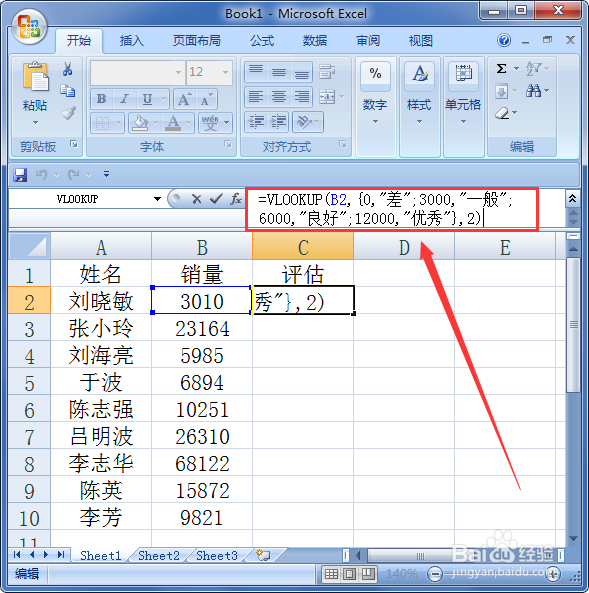The height and width of the screenshot is (593, 589).
Task: Toggle Underline formatting
Action: [147, 99]
